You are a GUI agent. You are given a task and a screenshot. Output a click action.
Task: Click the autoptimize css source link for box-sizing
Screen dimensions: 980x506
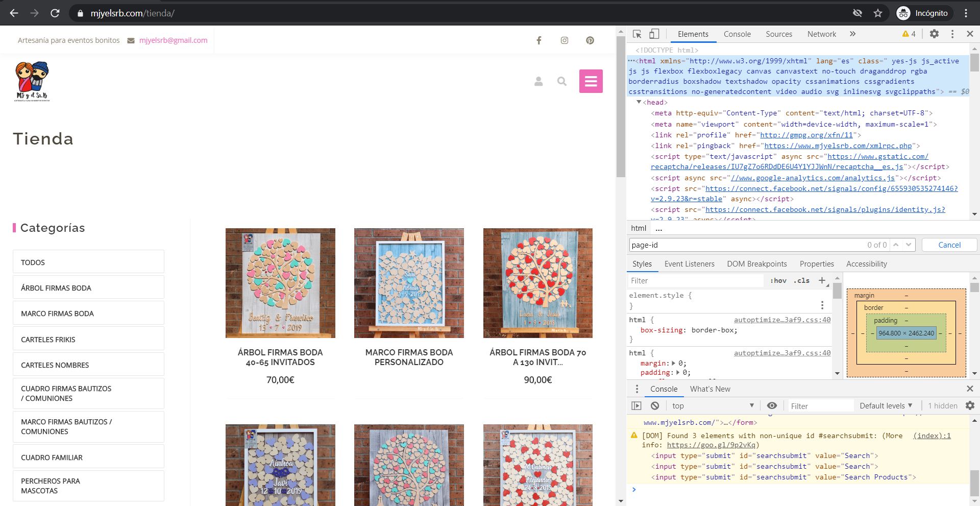[x=782, y=320]
